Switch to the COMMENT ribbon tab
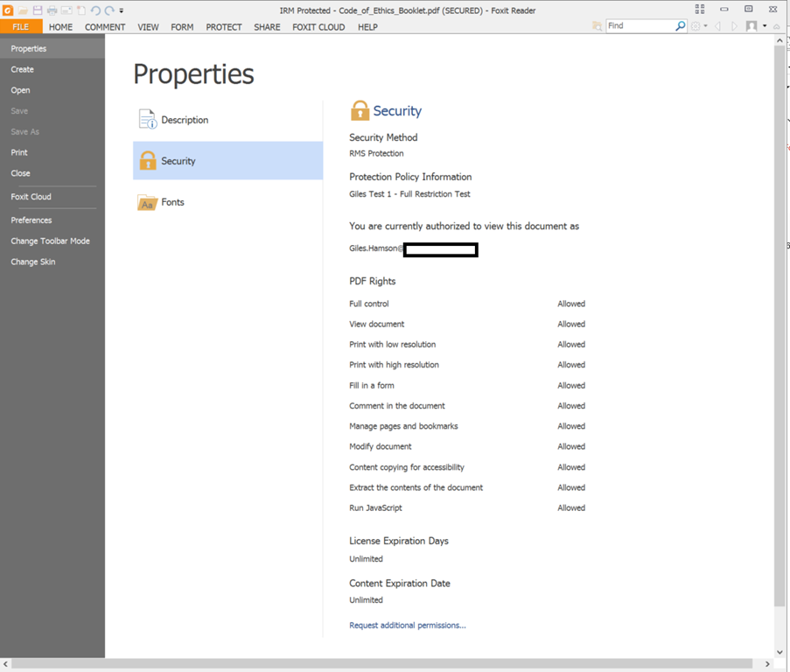Screen dimensions: 790x672 coord(105,27)
